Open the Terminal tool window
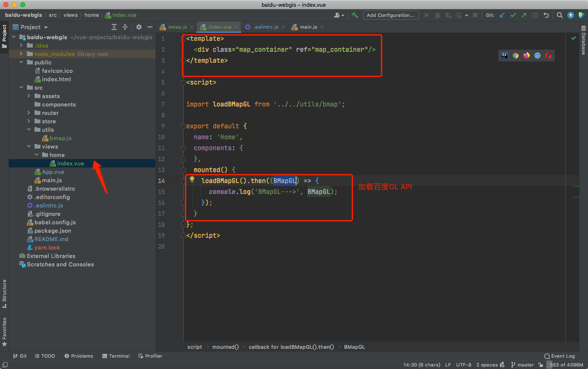Image resolution: width=588 pixels, height=369 pixels. tap(116, 356)
